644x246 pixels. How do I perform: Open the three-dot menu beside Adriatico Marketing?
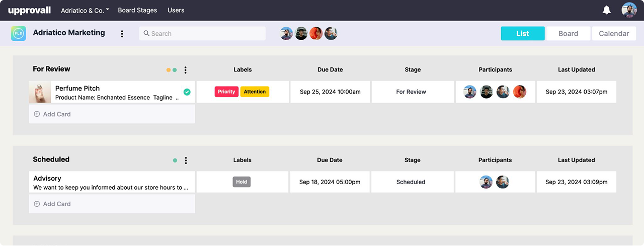click(x=122, y=34)
